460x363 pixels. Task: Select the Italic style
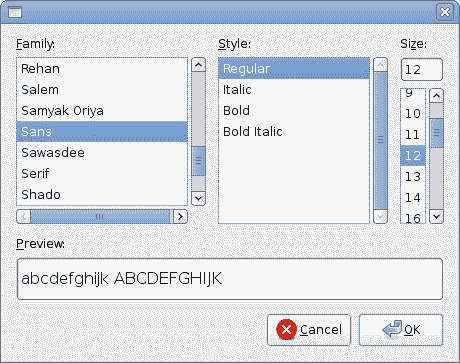point(294,90)
